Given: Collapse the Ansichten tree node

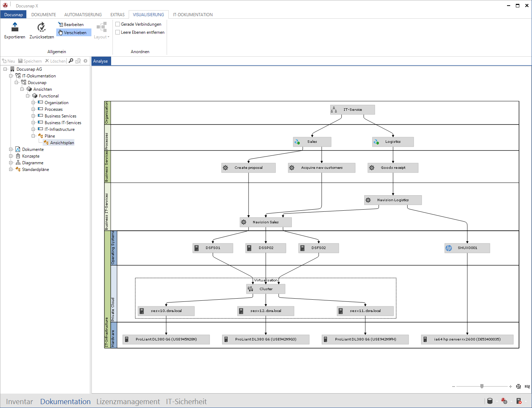Looking at the screenshot, I should point(22,89).
